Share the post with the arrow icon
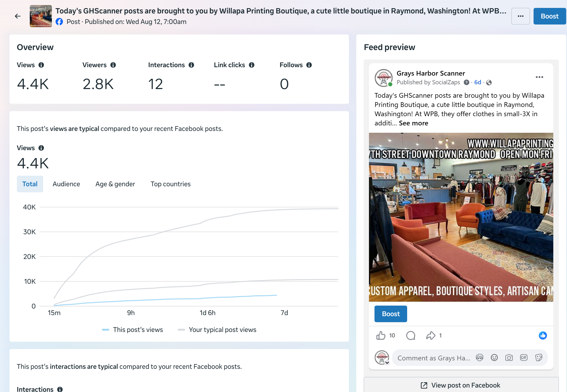 (x=431, y=335)
